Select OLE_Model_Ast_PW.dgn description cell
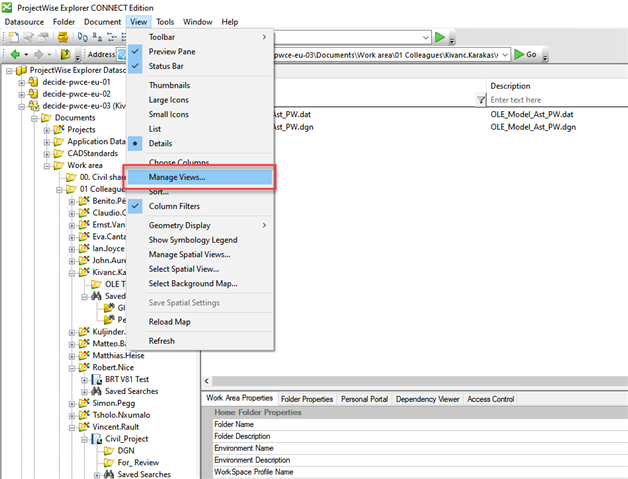The image size is (628, 479). [x=533, y=127]
